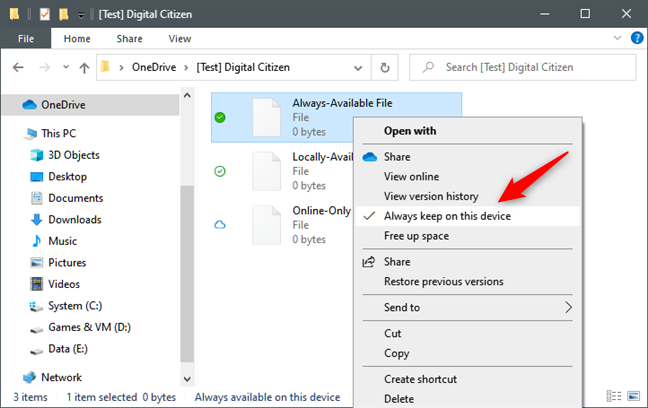This screenshot has width=648, height=408.
Task: Click the navigation pane scroll down arrow
Action: tap(187, 379)
